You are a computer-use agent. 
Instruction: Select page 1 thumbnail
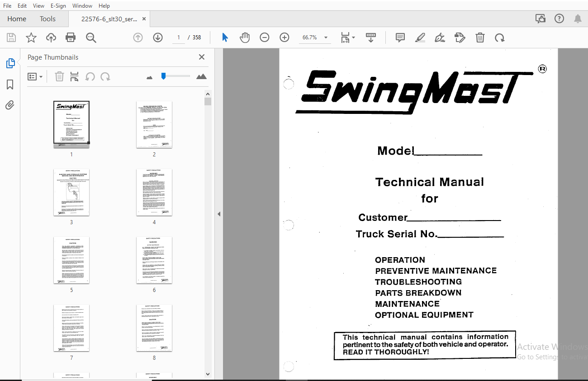pos(71,124)
